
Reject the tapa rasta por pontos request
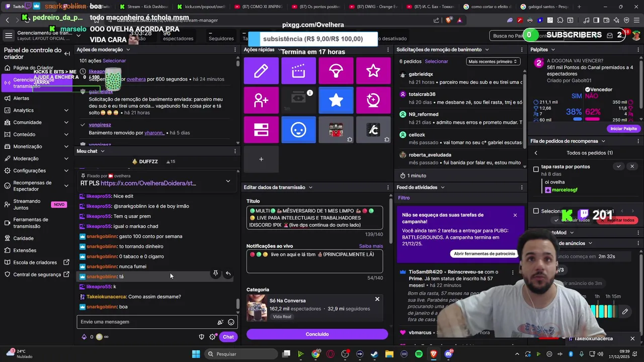pyautogui.click(x=632, y=166)
